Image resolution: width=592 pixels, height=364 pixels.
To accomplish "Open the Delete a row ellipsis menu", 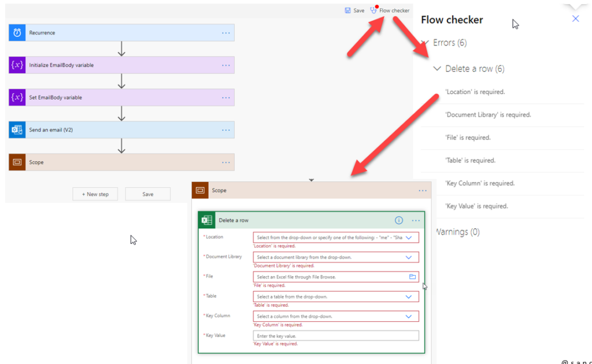I will (416, 220).
